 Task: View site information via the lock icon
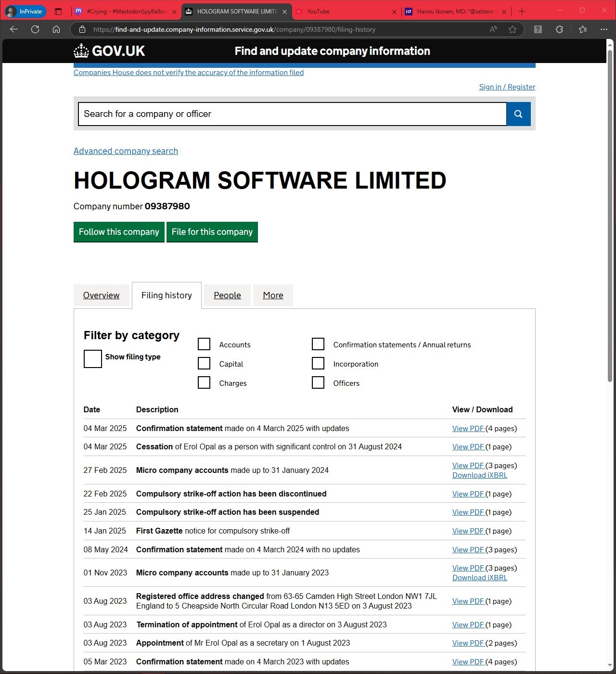tap(82, 29)
